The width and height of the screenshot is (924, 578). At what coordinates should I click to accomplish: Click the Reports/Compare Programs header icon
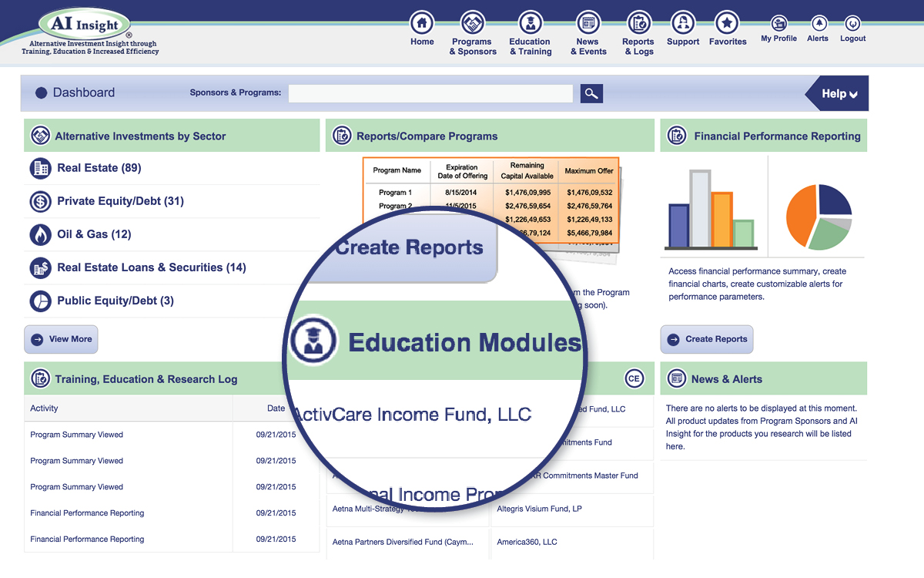342,136
